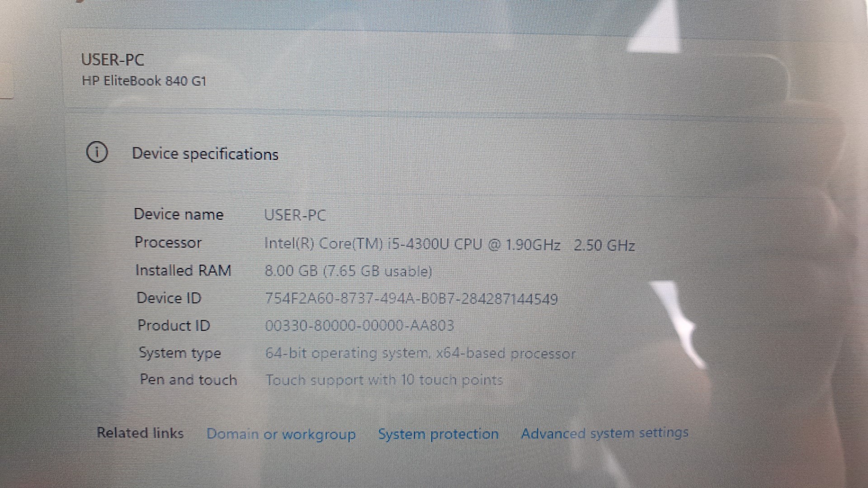
Task: Select the 8.00 GB RAM value
Action: click(x=348, y=271)
